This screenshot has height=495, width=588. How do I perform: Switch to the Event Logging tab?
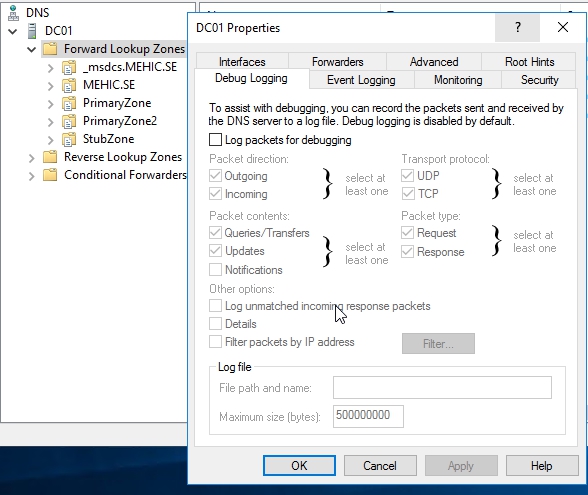click(361, 80)
